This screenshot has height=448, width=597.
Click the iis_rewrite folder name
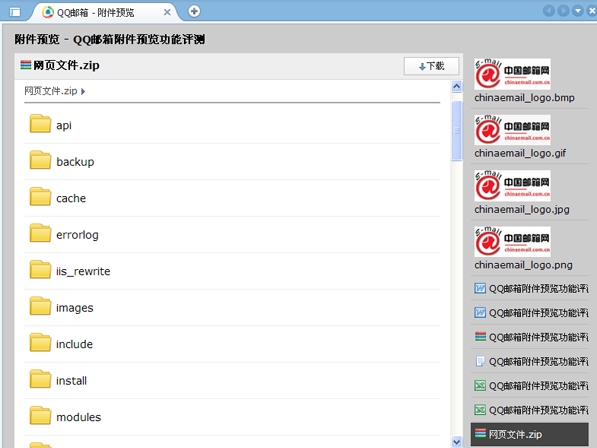(x=83, y=271)
